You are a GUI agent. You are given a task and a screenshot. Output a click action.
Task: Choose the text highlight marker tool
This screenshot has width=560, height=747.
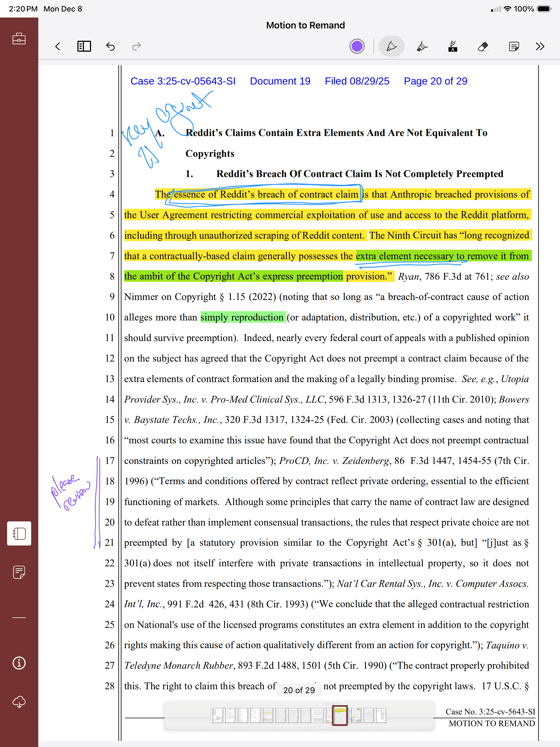coord(453,46)
